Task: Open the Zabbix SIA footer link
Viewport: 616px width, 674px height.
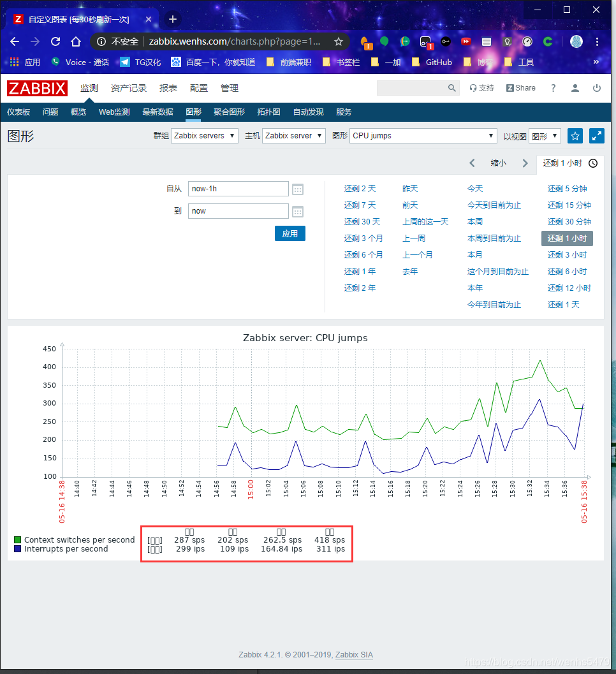Action: click(354, 655)
